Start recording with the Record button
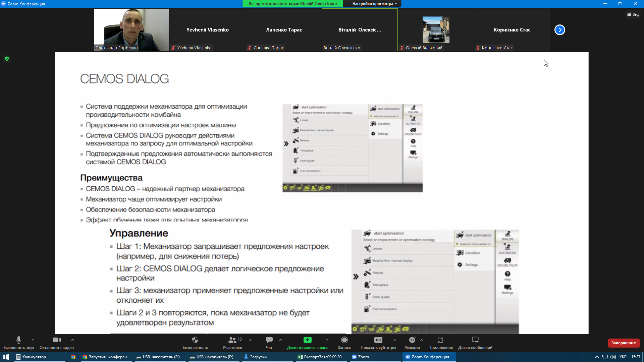Image resolution: width=644 pixels, height=362 pixels. pos(344,343)
